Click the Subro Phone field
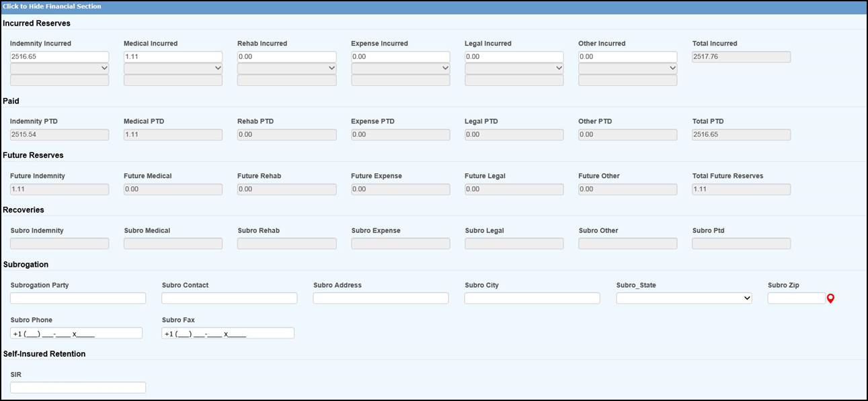 76,333
